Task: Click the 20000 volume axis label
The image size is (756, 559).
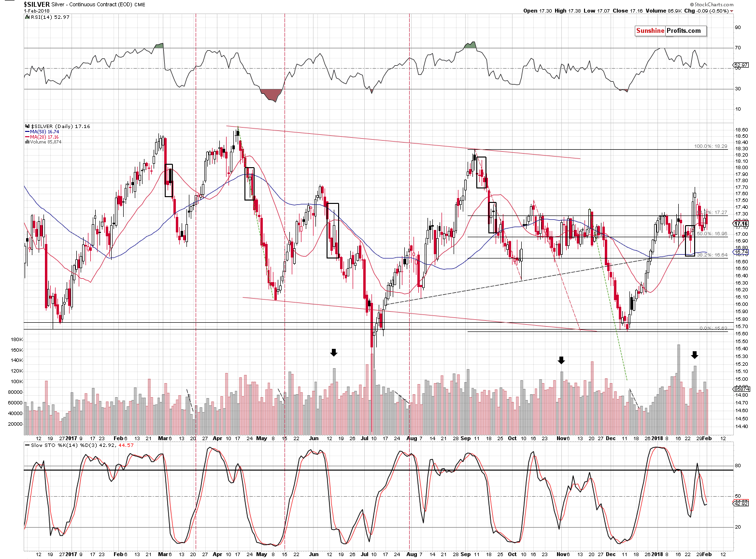Action: [x=15, y=424]
